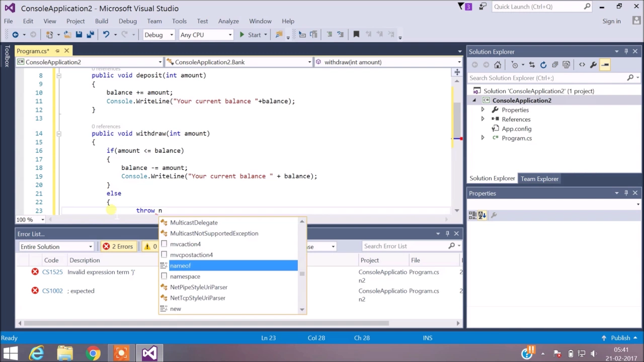Open File using the folder toolbar icon

click(67, 35)
